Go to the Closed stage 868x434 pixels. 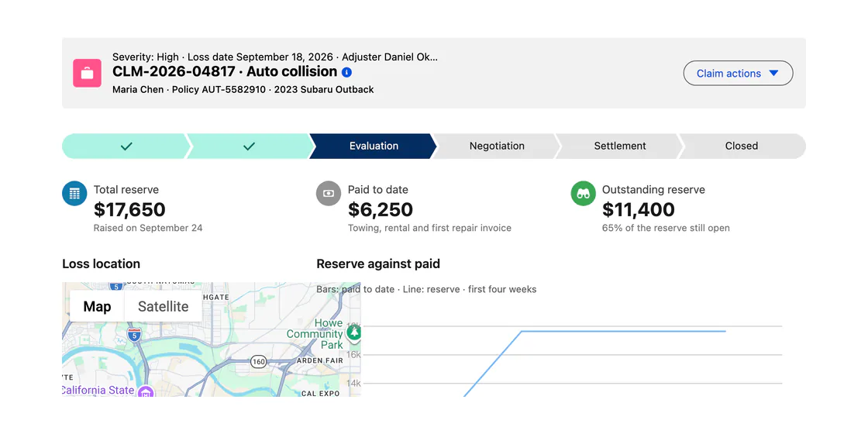click(741, 146)
